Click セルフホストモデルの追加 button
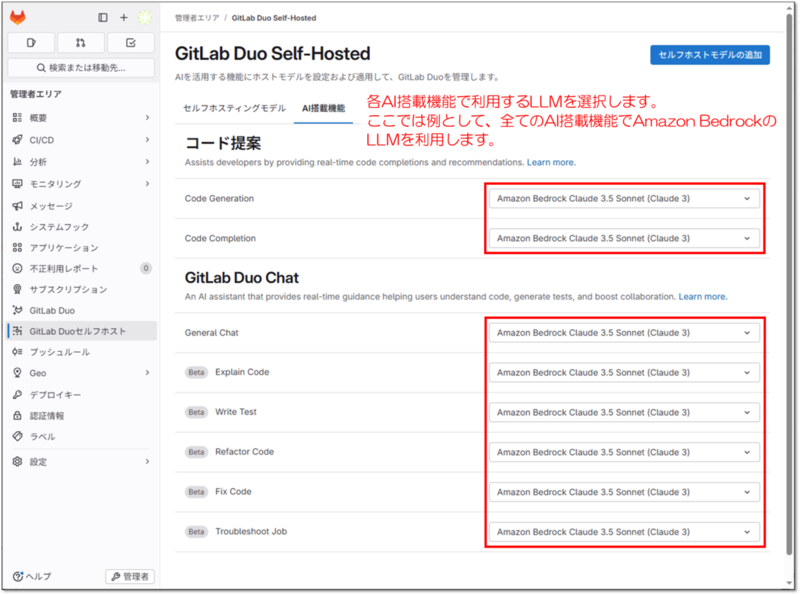 [x=710, y=55]
